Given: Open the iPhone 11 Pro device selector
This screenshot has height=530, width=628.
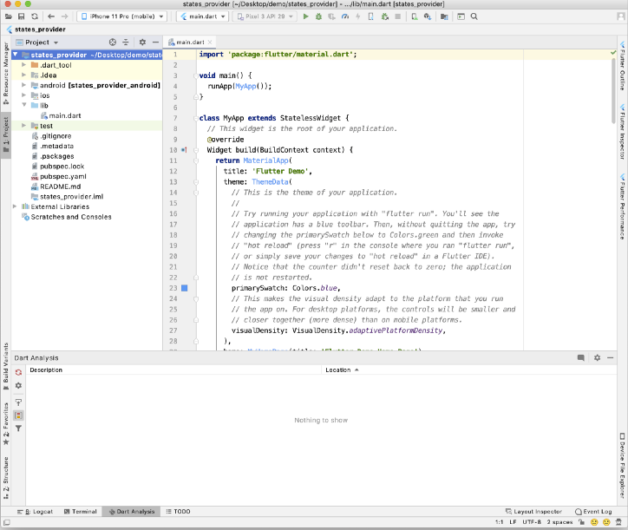Looking at the screenshot, I should pos(124,16).
